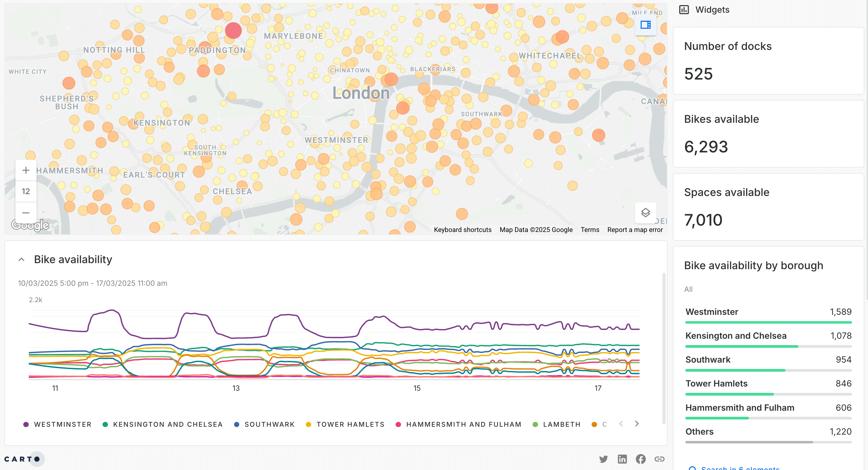
Task: Click Report a map error link
Action: [x=635, y=230]
